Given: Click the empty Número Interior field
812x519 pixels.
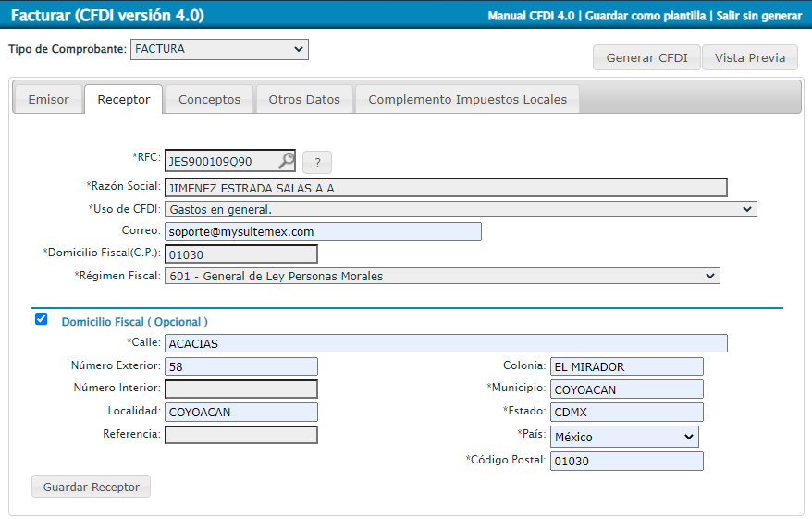Looking at the screenshot, I should (241, 389).
